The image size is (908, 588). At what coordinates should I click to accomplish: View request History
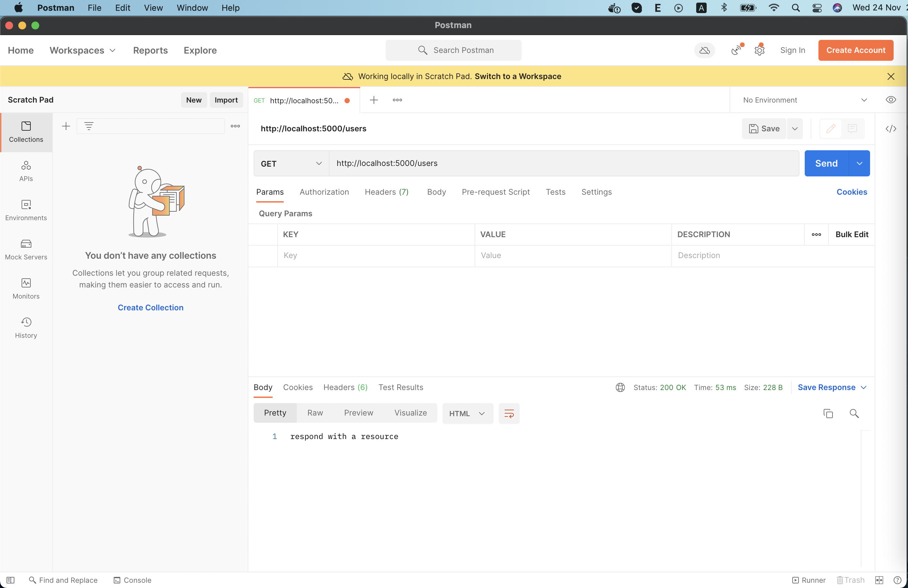pyautogui.click(x=25, y=327)
